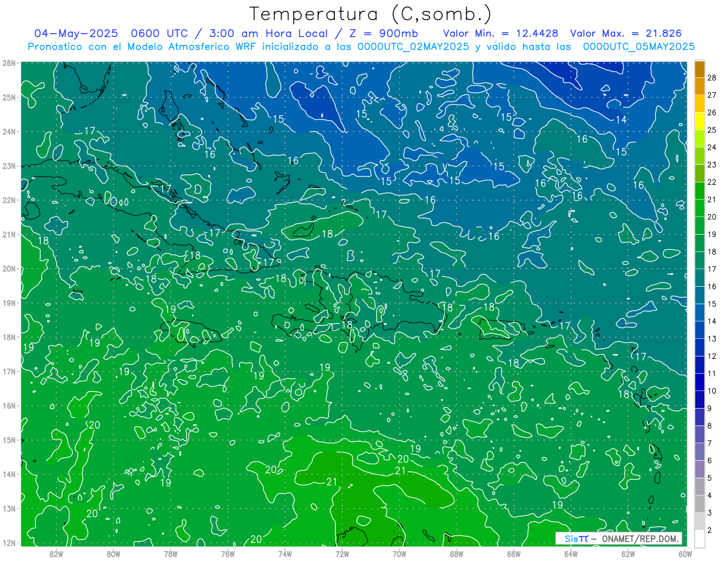Click the "25N" latitude axis label
This screenshot has width=728, height=562.
pyautogui.click(x=9, y=97)
